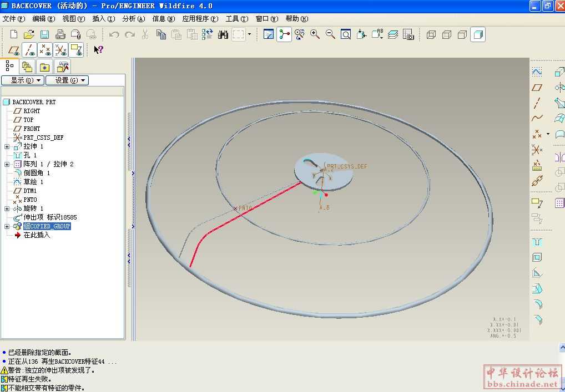
Task: Start the Sketch tool in the right toolbar
Action: click(x=537, y=72)
